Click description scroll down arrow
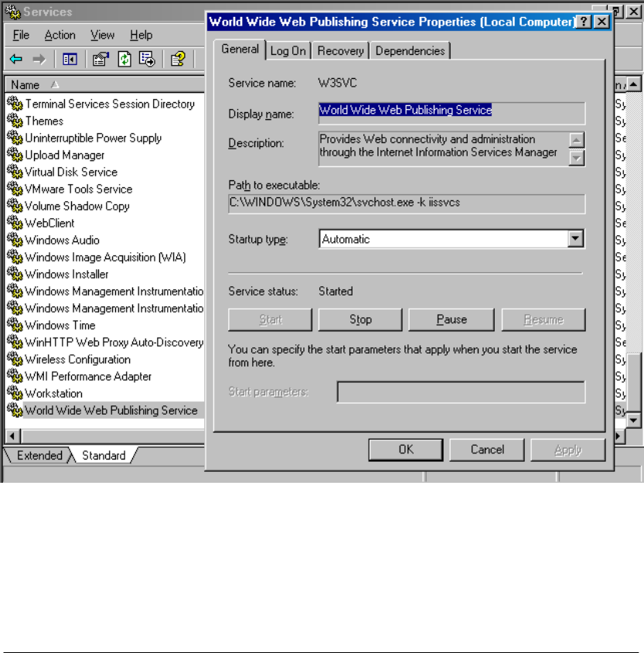644x653 pixels. (x=576, y=158)
